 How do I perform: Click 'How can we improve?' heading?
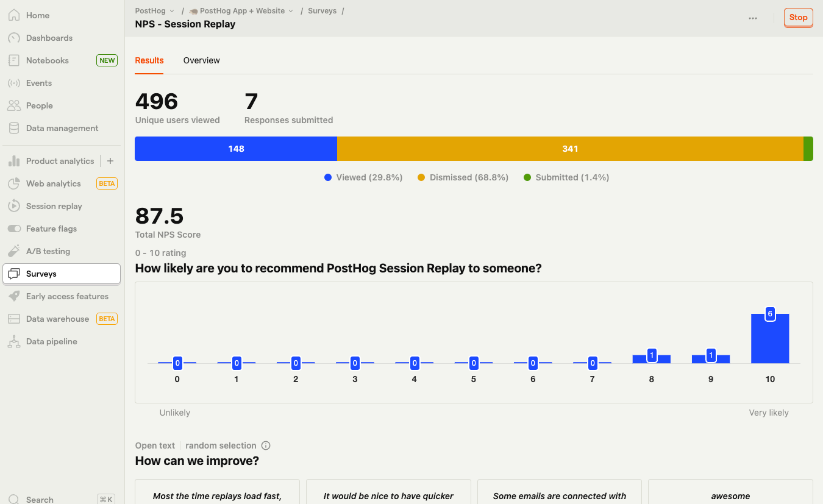click(x=197, y=461)
